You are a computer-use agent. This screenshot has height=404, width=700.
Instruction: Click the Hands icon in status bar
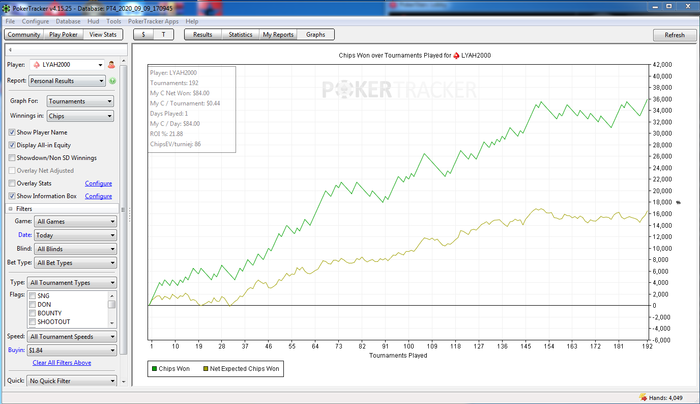[x=643, y=397]
